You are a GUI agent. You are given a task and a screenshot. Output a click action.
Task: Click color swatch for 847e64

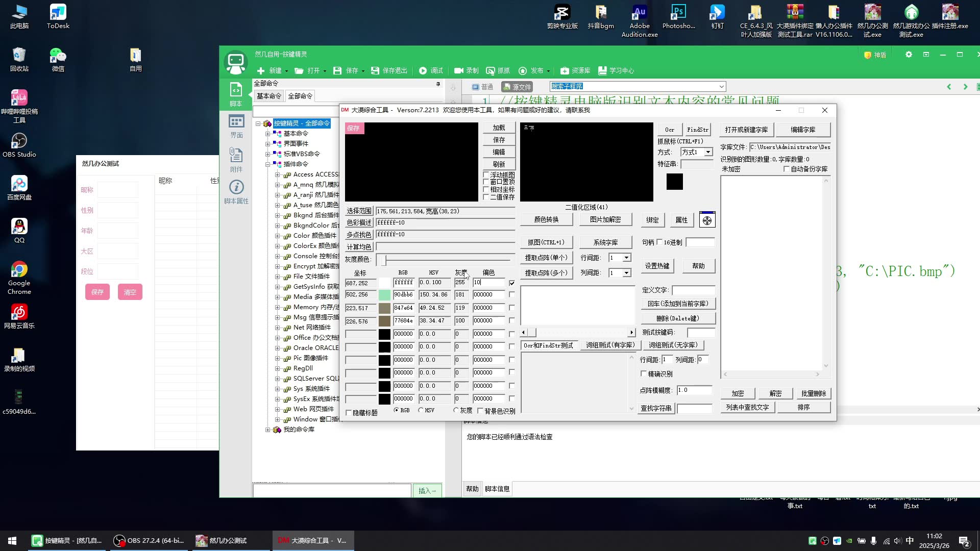click(x=384, y=308)
